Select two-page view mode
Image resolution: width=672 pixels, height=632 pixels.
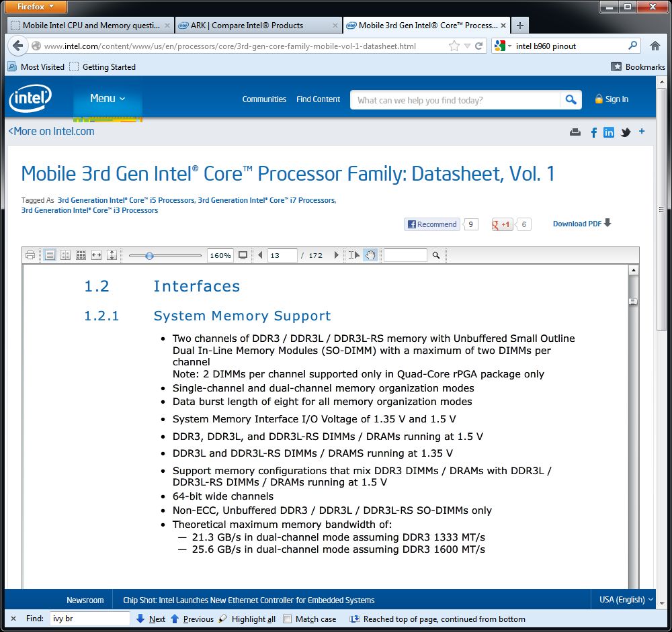point(65,255)
